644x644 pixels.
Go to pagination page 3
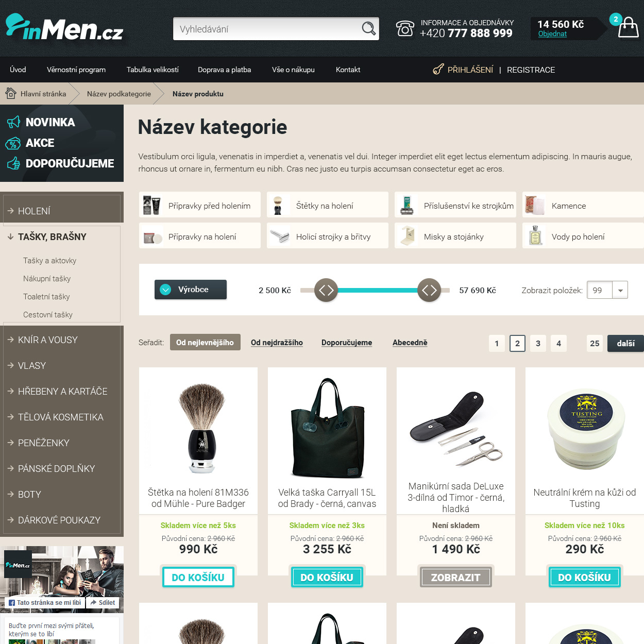coord(538,343)
